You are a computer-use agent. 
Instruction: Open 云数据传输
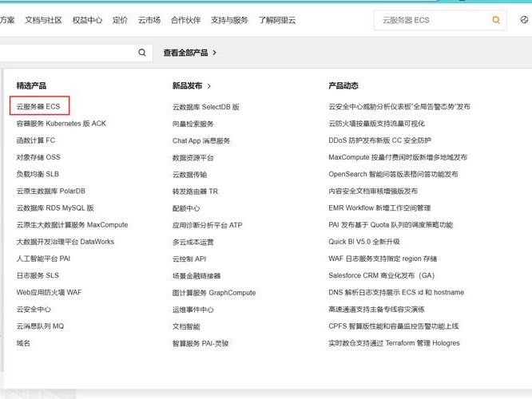click(x=189, y=175)
